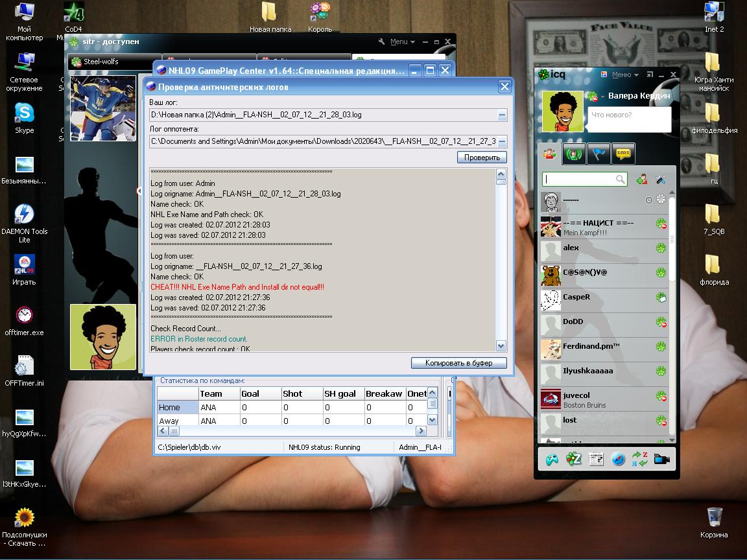The width and height of the screenshot is (747, 560).
Task: Click the Away row header
Action: (178, 421)
